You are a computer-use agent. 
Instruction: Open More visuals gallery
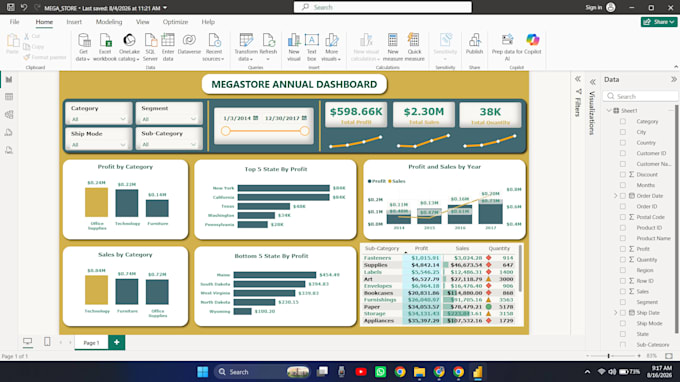pyautogui.click(x=331, y=47)
